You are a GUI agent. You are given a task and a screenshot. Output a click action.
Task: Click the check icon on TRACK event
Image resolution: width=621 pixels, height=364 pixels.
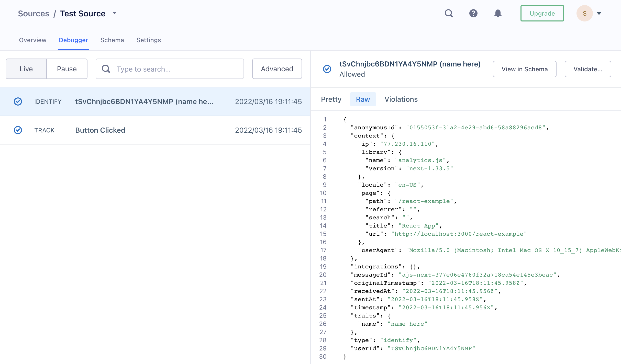(x=18, y=130)
